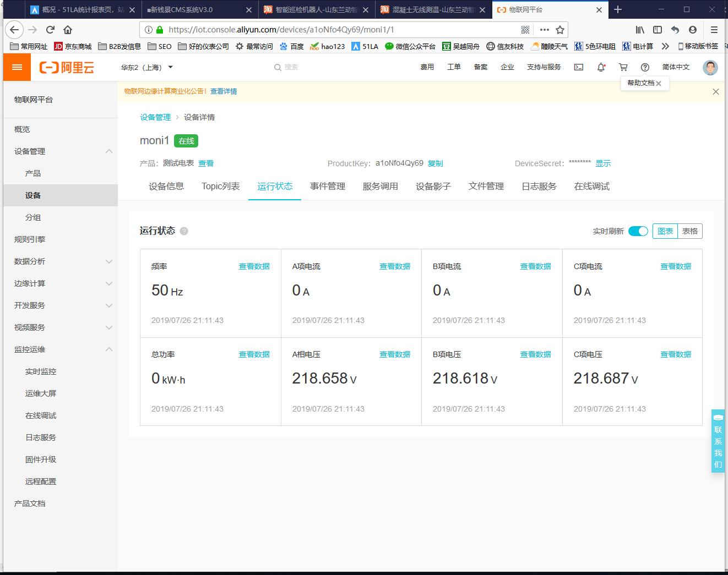728x575 pixels.
Task: Click 查看数据 for 频率 frequency card
Action: (x=254, y=266)
